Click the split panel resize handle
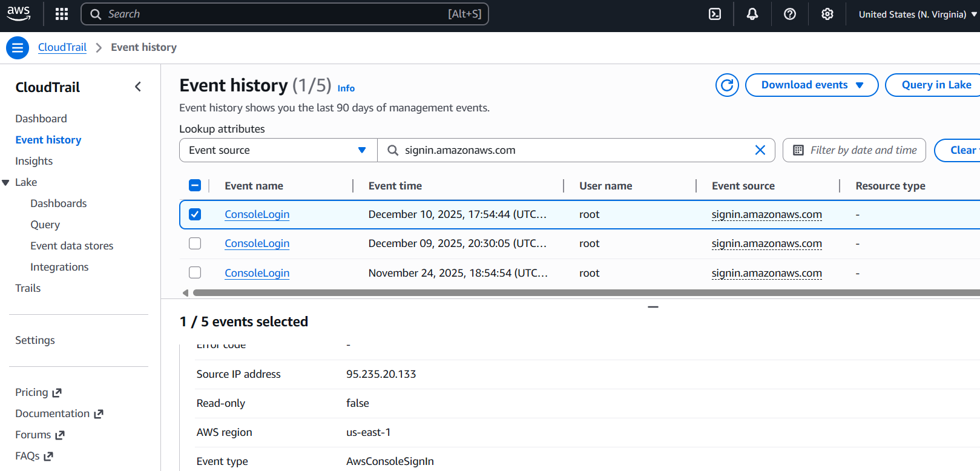 point(653,307)
